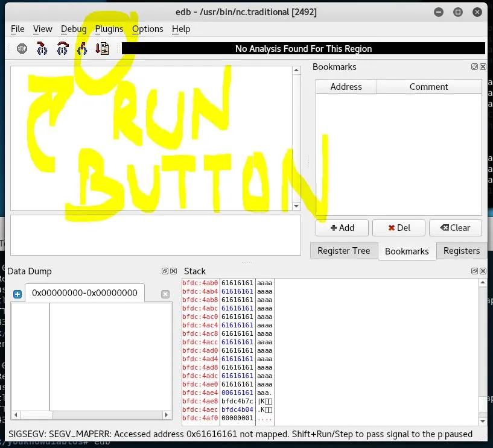Maximize the edb window
This screenshot has height=448, width=493.
pyautogui.click(x=458, y=12)
